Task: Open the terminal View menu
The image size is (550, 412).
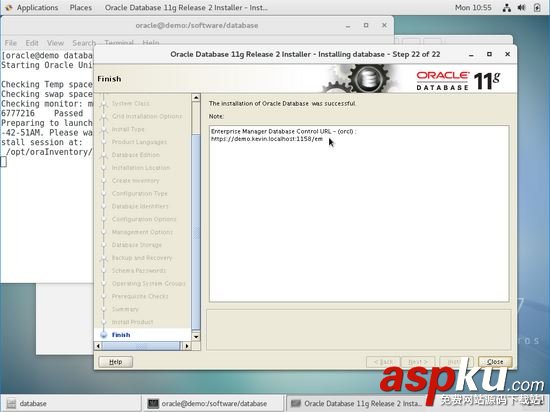Action: click(x=55, y=43)
